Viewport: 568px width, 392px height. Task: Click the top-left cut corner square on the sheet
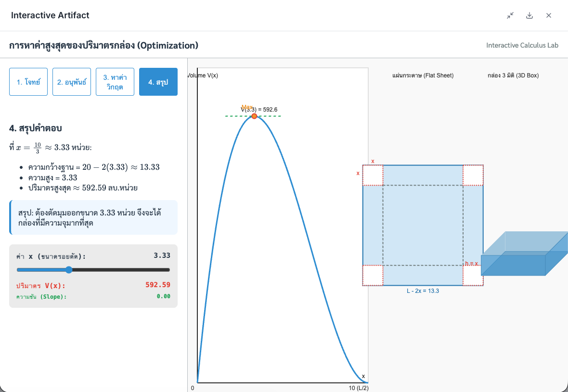[373, 175]
